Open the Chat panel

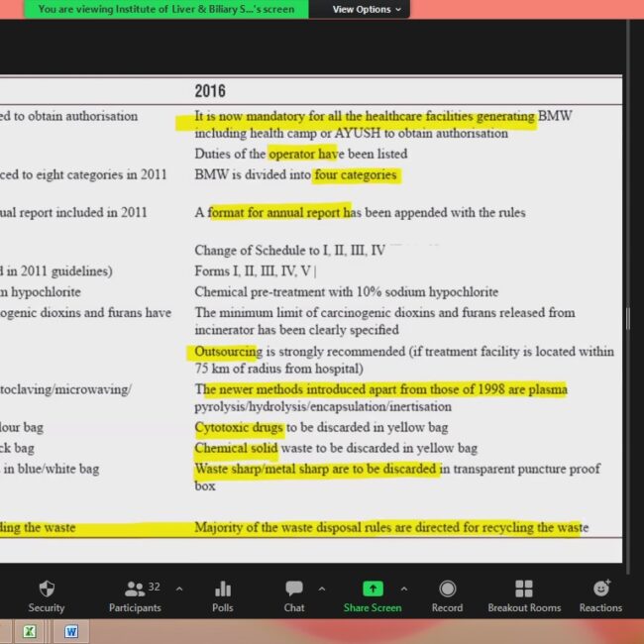294,595
